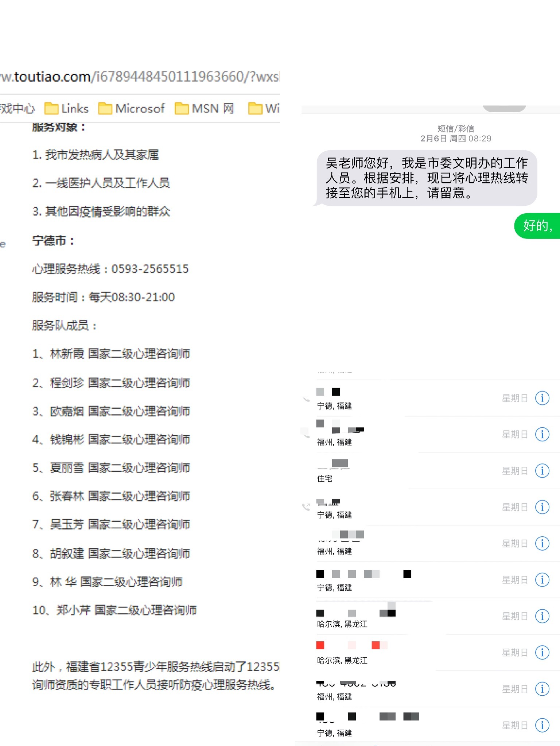Show details for the black 哈尔滨 call entry
Image resolution: width=560 pixels, height=746 pixels.
click(x=542, y=616)
